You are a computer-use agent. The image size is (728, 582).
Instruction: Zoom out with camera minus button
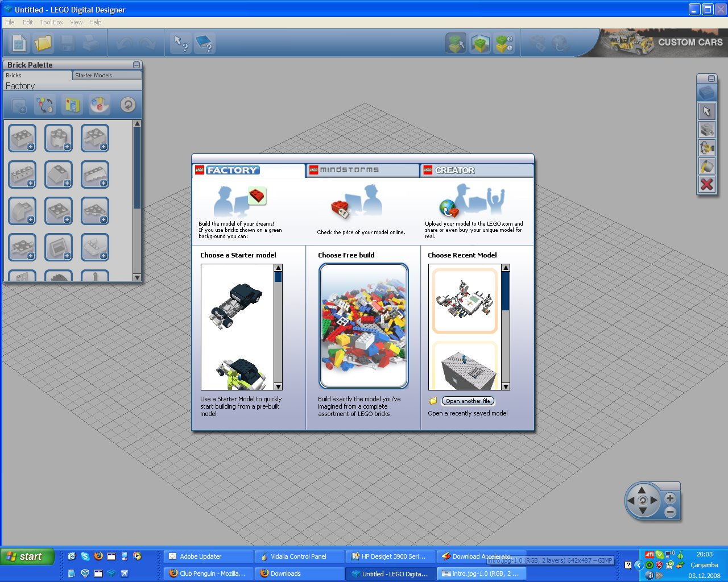tap(670, 512)
